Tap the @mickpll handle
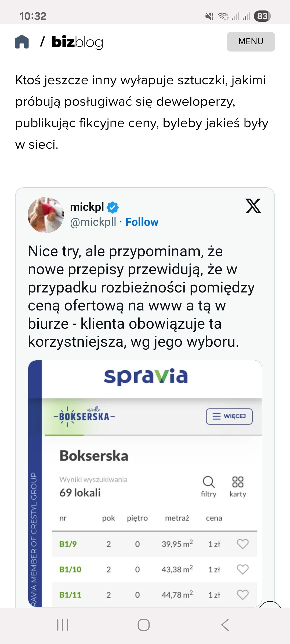290x644 pixels. [93, 222]
